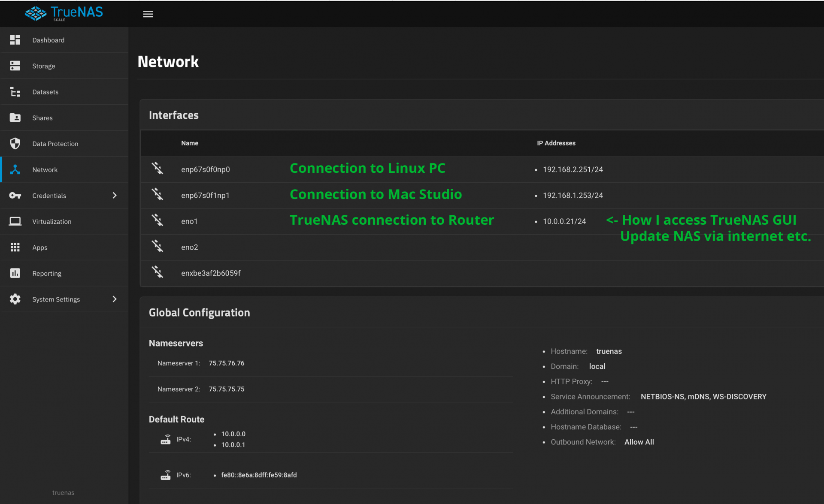Click the eno2 interface status icon

(158, 246)
